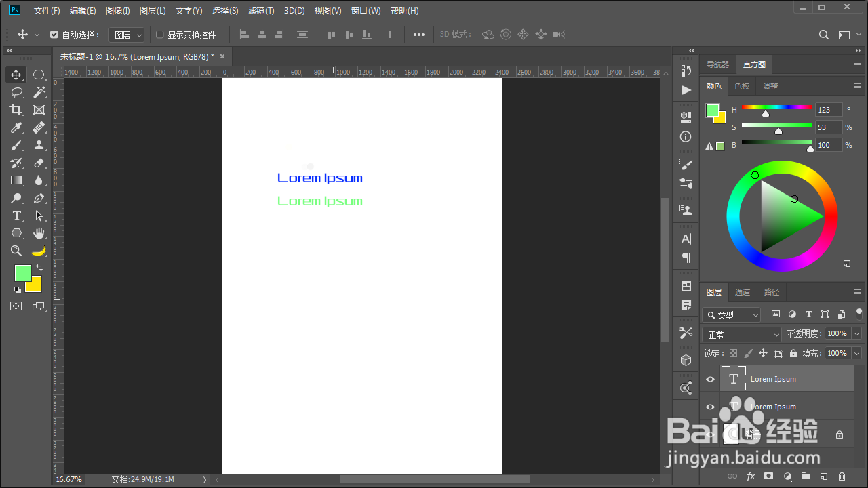Switch to the 导航器 tab
The image size is (868, 488).
click(x=718, y=64)
